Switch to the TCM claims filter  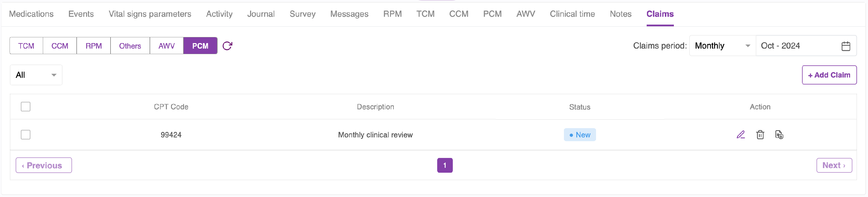(x=26, y=46)
